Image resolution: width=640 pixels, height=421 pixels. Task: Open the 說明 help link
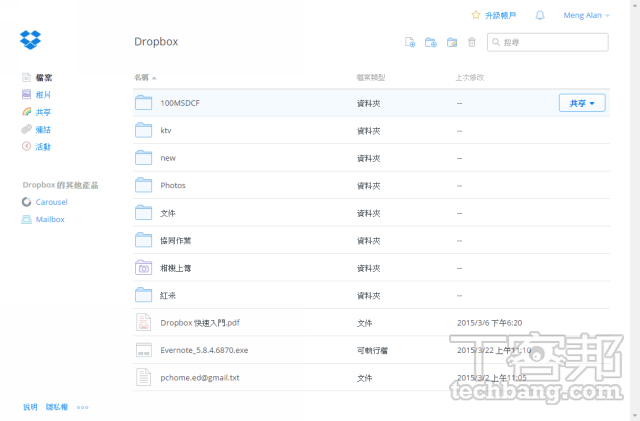[30, 407]
